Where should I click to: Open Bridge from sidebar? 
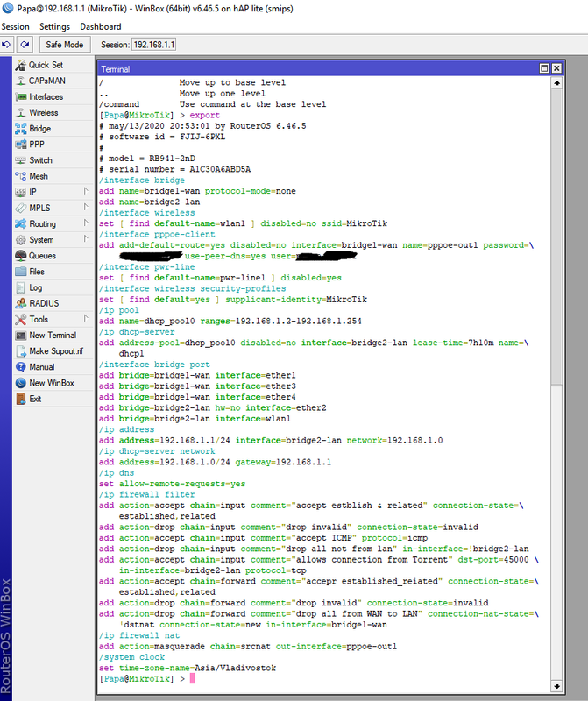pos(53,129)
